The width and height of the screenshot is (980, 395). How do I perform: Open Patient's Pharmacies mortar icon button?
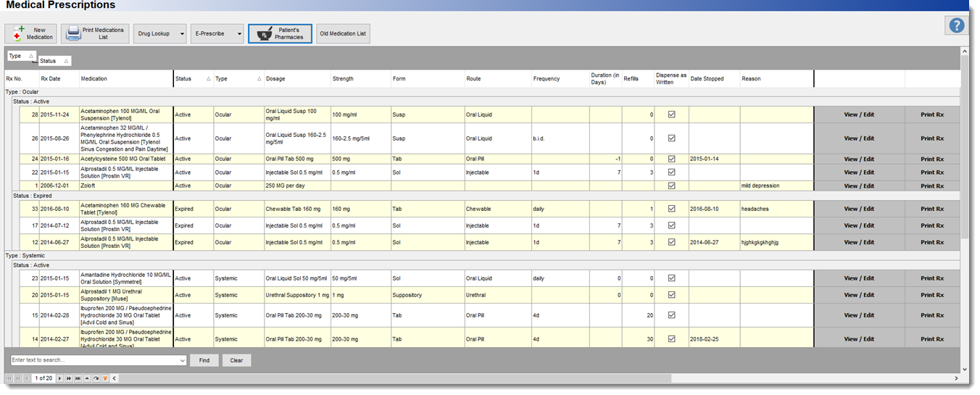[280, 33]
